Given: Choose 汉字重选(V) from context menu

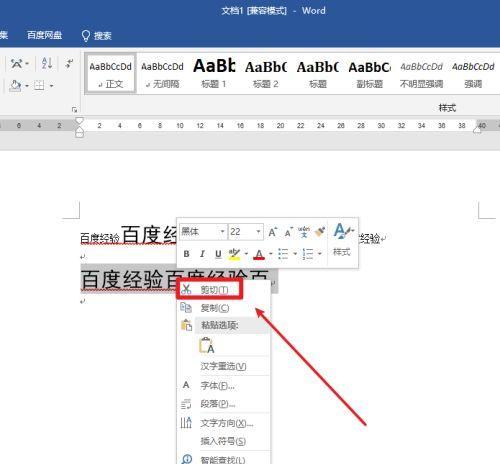Looking at the screenshot, I should pyautogui.click(x=224, y=366).
